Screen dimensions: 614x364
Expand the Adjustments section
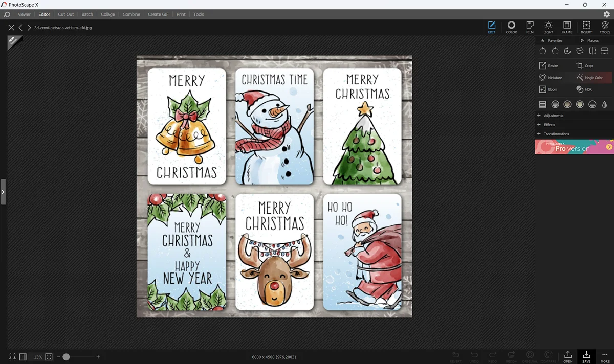pyautogui.click(x=553, y=116)
